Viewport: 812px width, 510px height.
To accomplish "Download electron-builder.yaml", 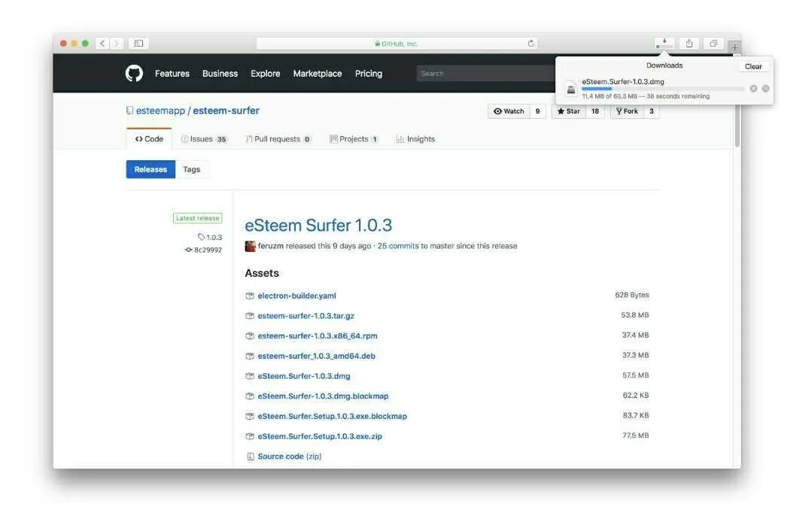I will (297, 296).
